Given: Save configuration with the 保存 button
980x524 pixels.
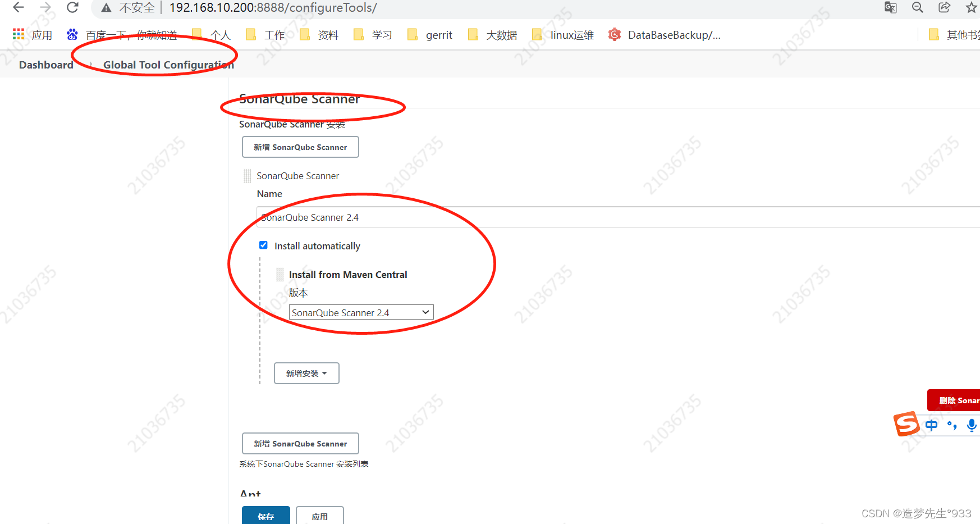Looking at the screenshot, I should pyautogui.click(x=266, y=516).
